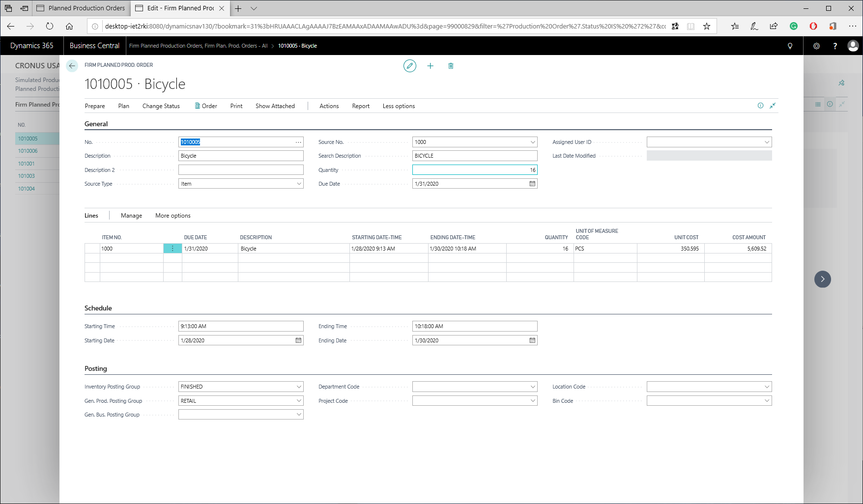Click the browser share icon

click(x=774, y=26)
